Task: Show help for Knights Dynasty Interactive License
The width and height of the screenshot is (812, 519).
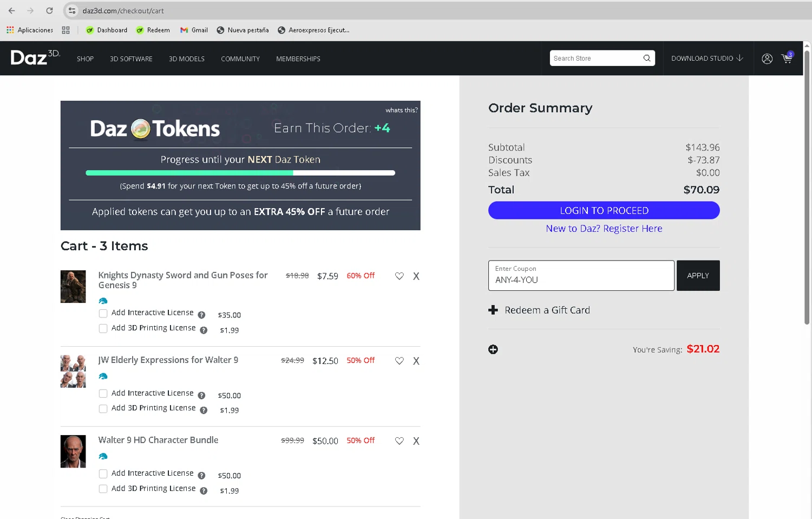Action: (x=201, y=315)
